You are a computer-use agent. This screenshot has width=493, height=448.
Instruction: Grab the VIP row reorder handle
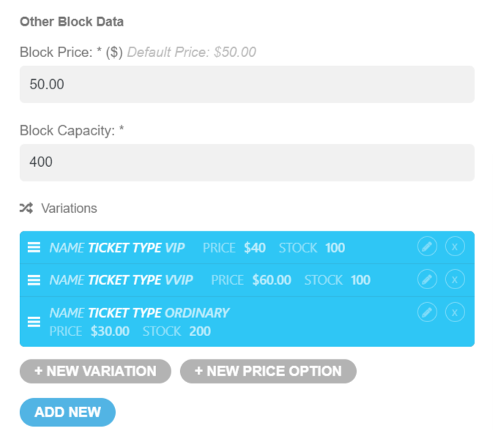pyautogui.click(x=34, y=247)
